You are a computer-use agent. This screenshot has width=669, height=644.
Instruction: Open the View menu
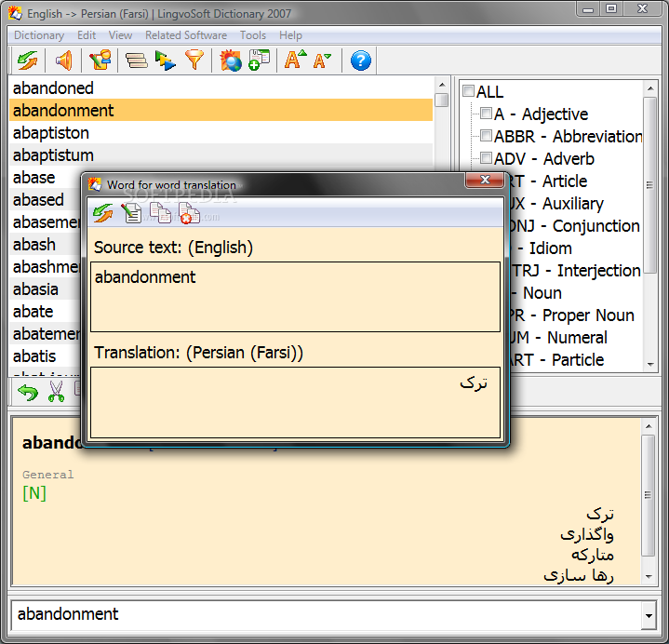pyautogui.click(x=120, y=35)
